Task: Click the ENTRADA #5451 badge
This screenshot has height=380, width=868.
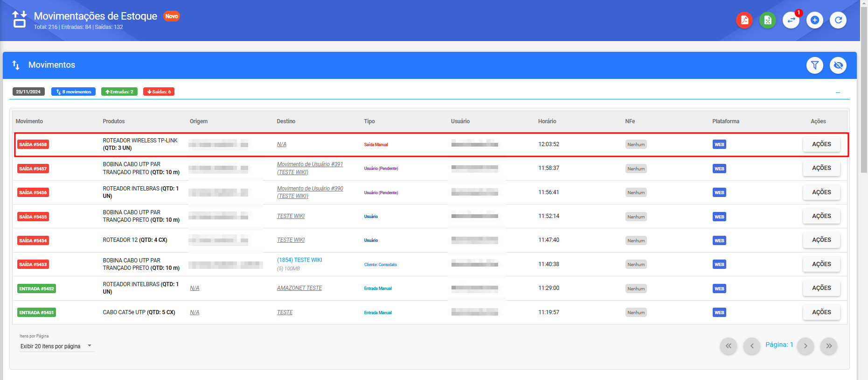Action: click(x=37, y=312)
